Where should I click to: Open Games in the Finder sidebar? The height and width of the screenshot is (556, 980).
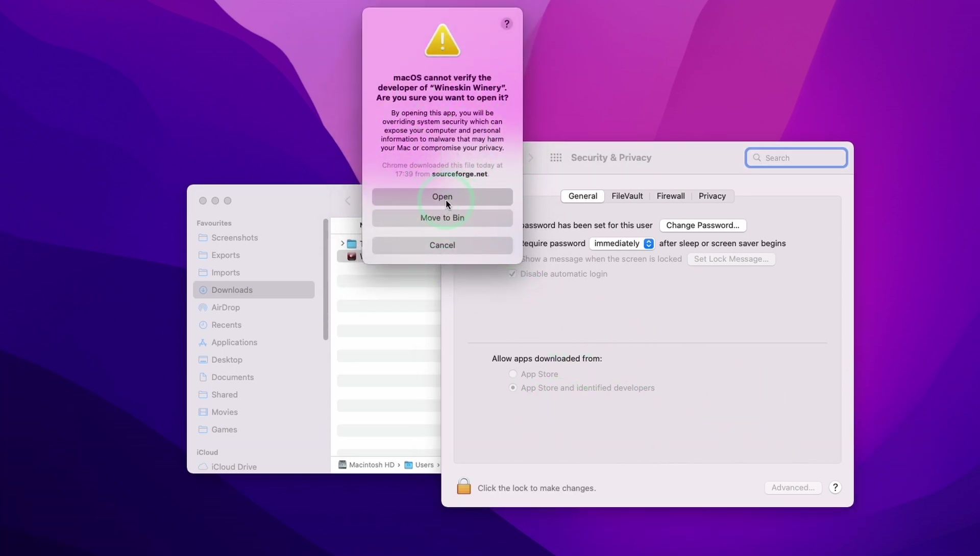point(254,429)
